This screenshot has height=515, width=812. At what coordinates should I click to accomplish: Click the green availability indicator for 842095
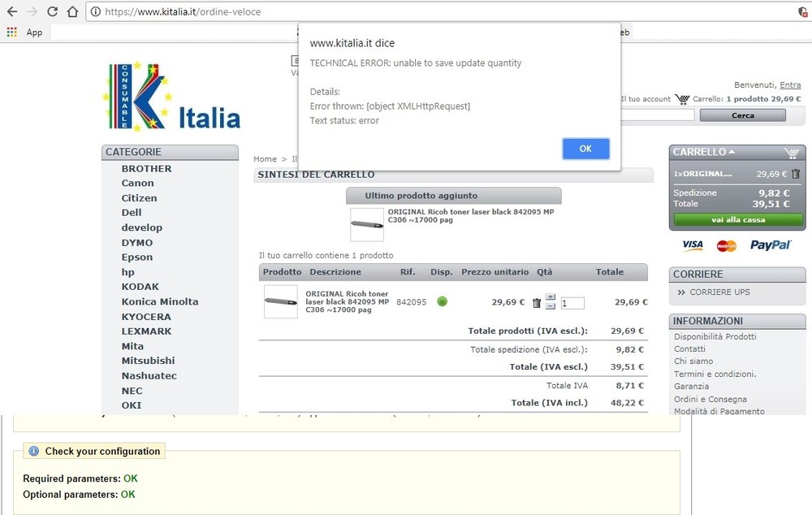(x=441, y=301)
